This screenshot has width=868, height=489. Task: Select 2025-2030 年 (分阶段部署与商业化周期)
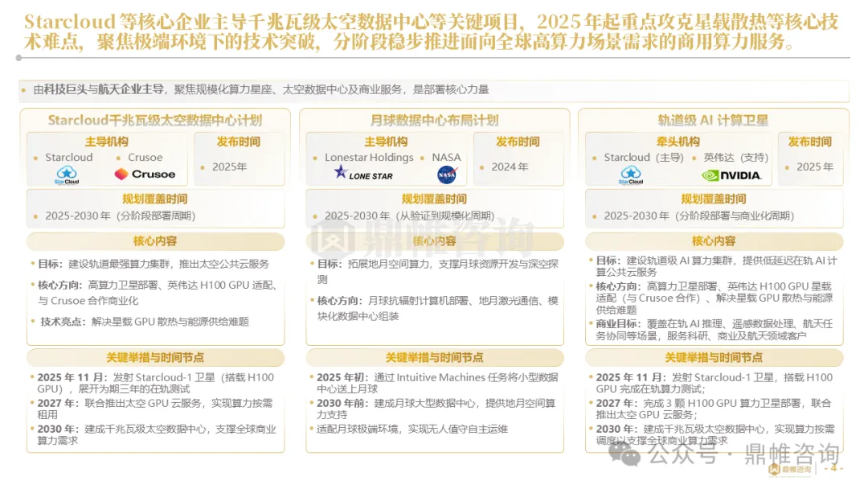tap(699, 216)
